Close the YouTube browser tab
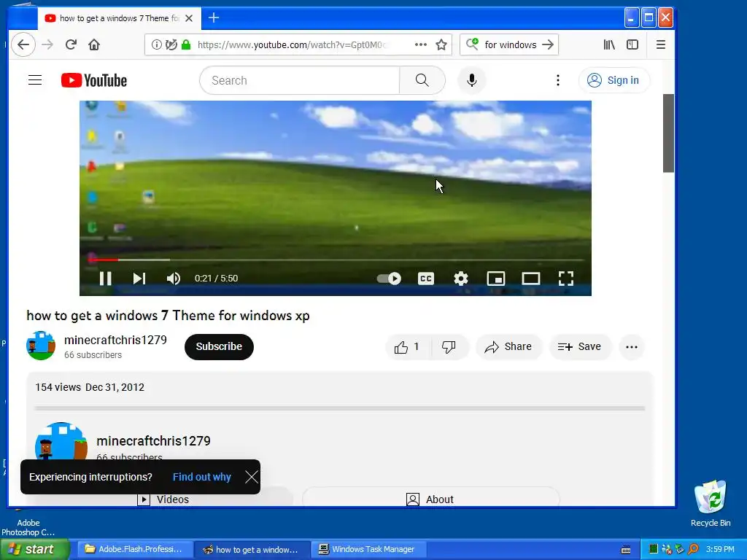The width and height of the screenshot is (747, 560). pyautogui.click(x=189, y=18)
